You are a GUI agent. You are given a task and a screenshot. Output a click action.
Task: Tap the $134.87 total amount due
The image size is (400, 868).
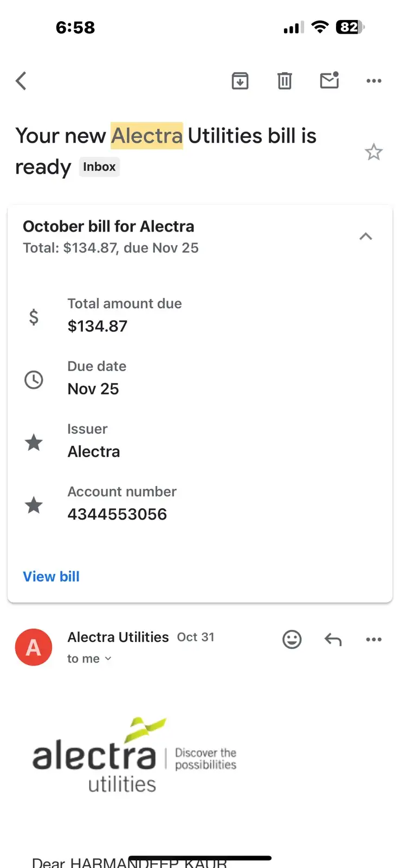98,326
